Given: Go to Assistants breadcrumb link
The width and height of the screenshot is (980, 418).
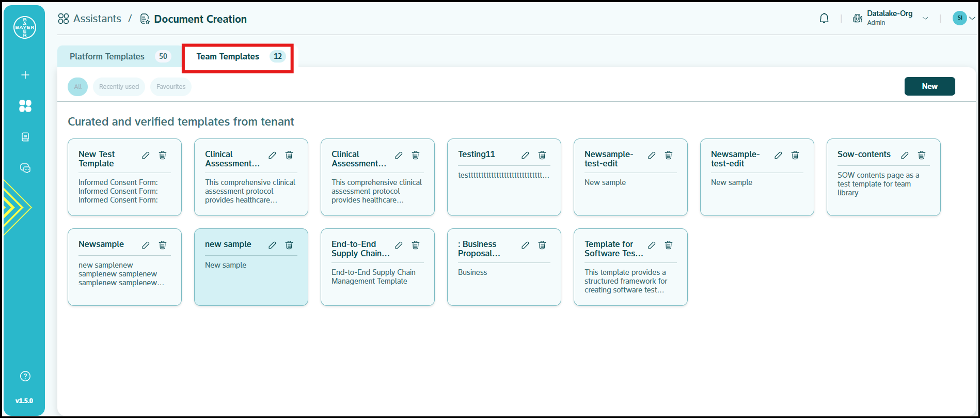Looking at the screenshot, I should (97, 19).
